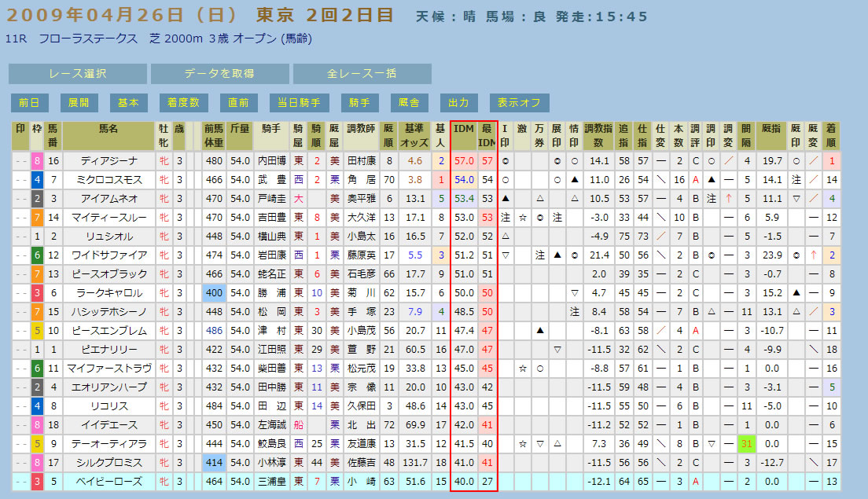The width and height of the screenshot is (868, 499).
Task: Select horse name ピースエンブレム
Action: pos(109,331)
